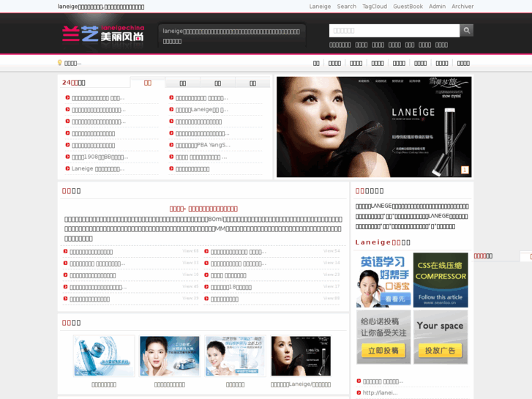Open article with View:54 count

pos(238,252)
